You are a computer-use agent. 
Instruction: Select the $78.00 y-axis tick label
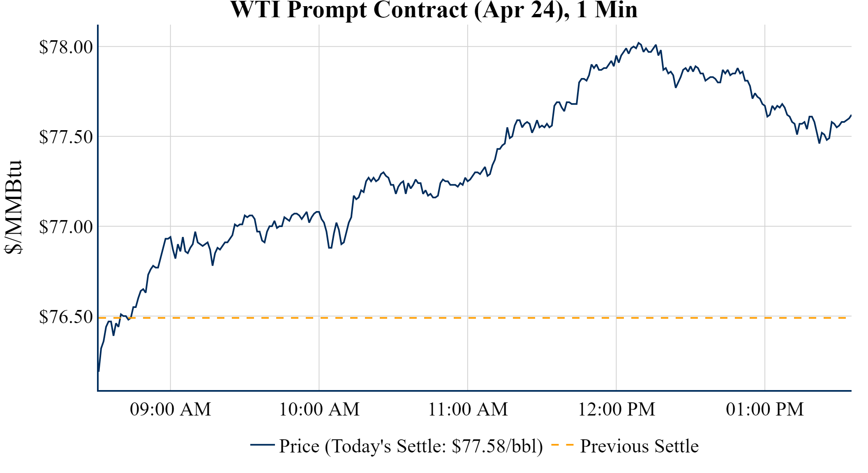point(66,47)
